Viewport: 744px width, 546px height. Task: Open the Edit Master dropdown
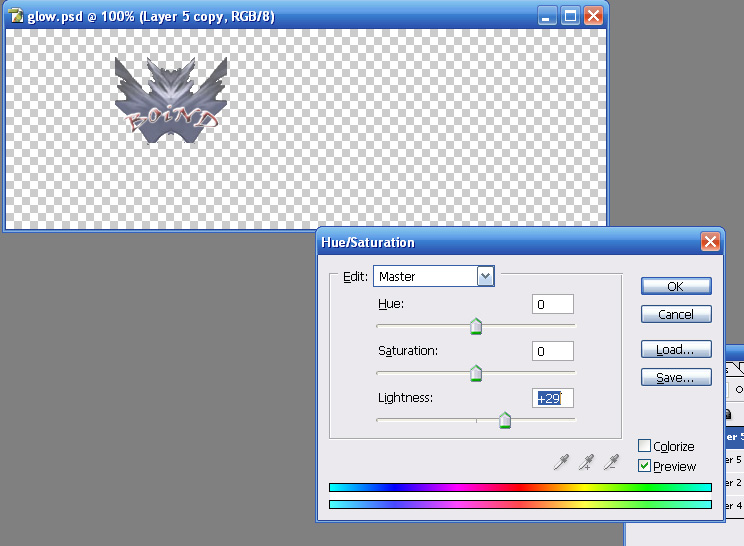point(485,276)
